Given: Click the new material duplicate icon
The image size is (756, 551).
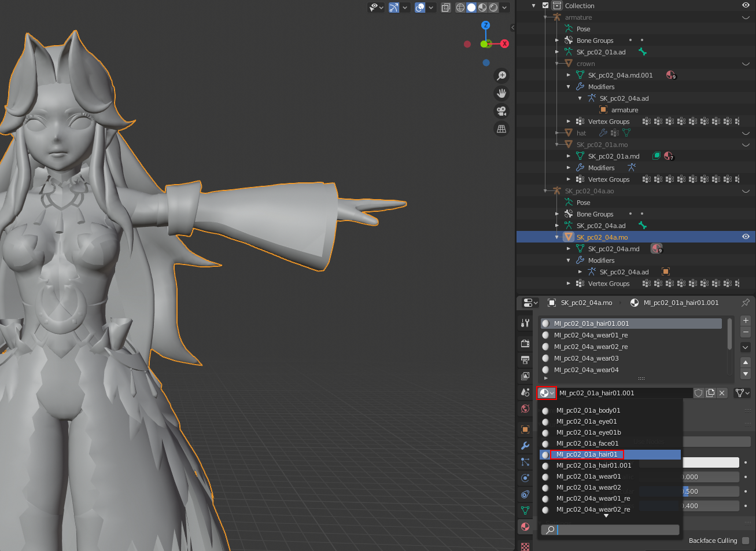Looking at the screenshot, I should click(710, 393).
